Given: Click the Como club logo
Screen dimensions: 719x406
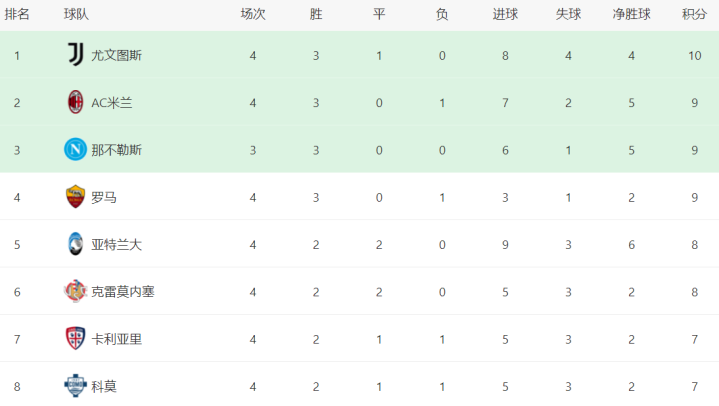Looking at the screenshot, I should tap(75, 385).
